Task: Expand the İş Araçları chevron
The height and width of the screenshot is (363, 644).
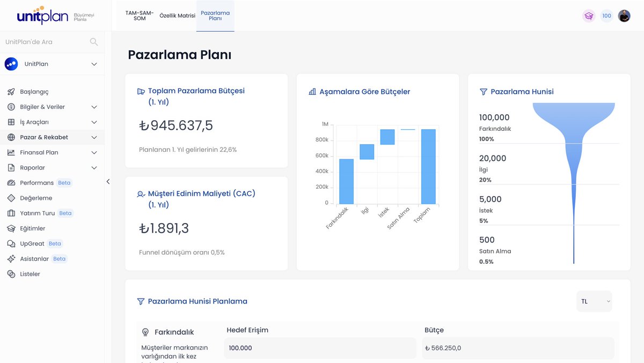Action: pos(94,122)
